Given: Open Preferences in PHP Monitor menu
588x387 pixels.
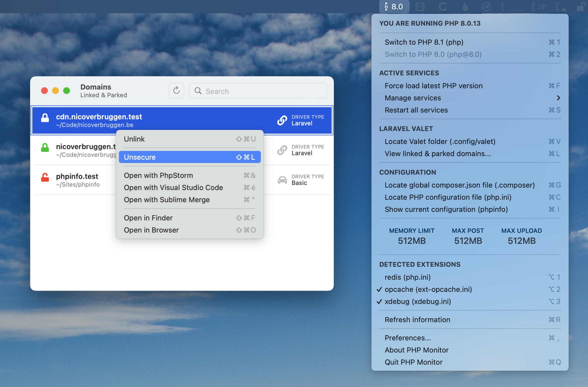Looking at the screenshot, I should click(470, 338).
